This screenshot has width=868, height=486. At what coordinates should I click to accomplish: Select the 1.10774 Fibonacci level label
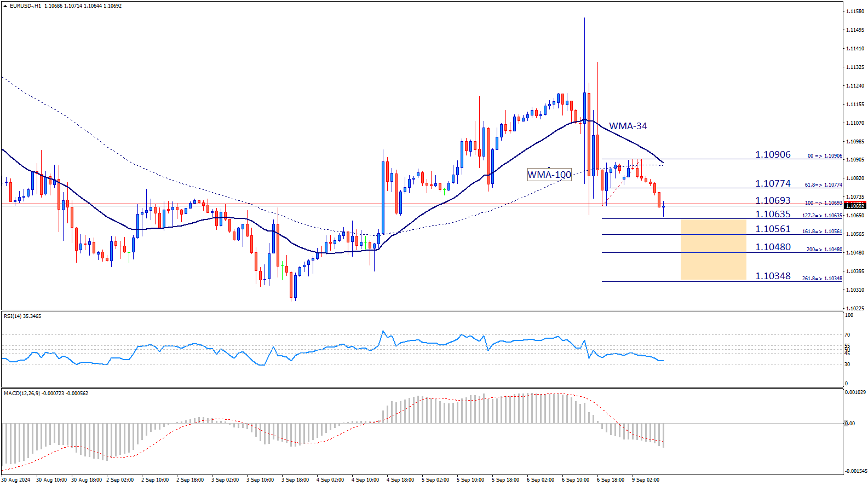tap(773, 183)
